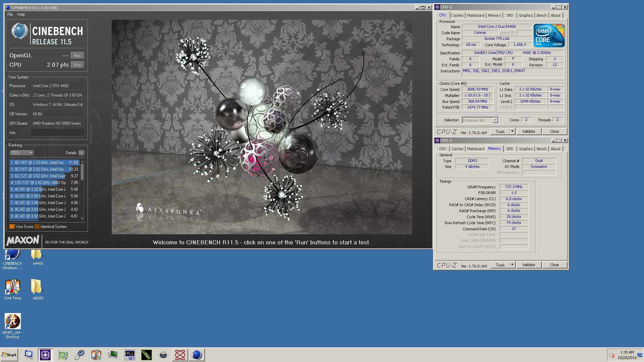Open About tab in upper CPU-Z
This screenshot has width=644, height=362.
tap(555, 15)
